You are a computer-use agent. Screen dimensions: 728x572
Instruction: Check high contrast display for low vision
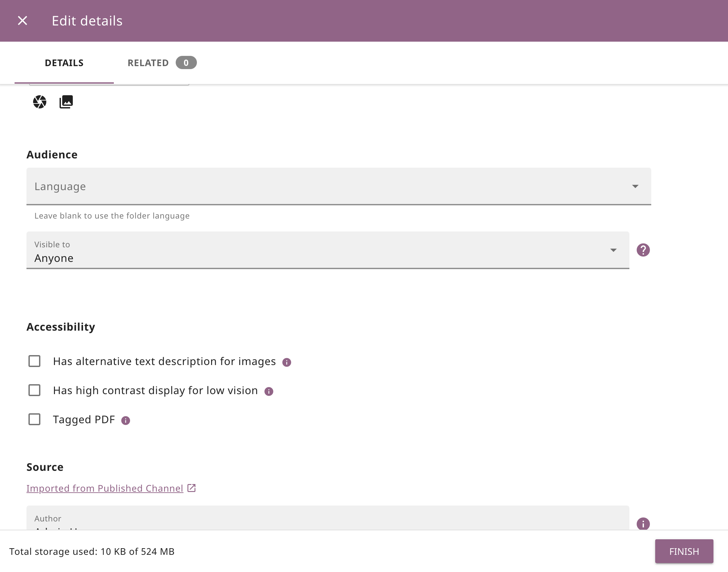point(34,390)
